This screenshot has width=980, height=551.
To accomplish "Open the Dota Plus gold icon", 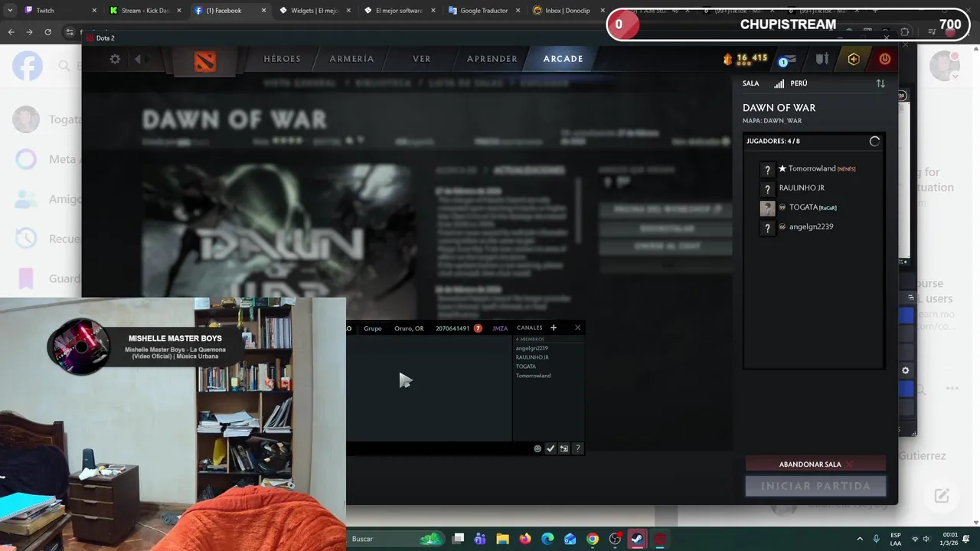I will click(x=853, y=59).
